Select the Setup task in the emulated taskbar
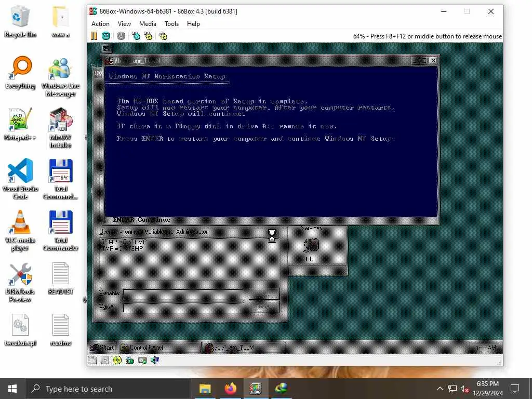Image resolution: width=532 pixels, height=399 pixels. (244, 348)
